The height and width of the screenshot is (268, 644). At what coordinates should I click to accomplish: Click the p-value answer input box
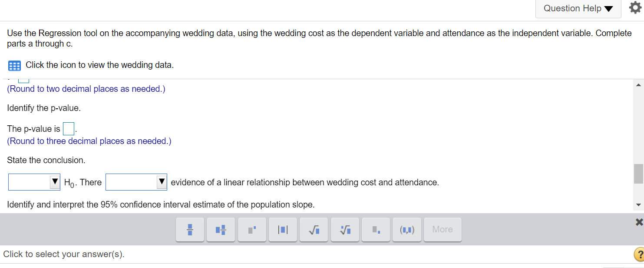(x=68, y=129)
